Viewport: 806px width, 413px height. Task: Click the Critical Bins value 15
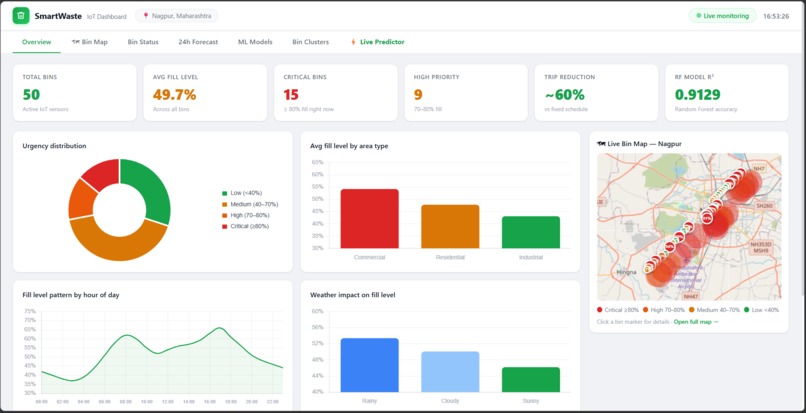point(291,95)
